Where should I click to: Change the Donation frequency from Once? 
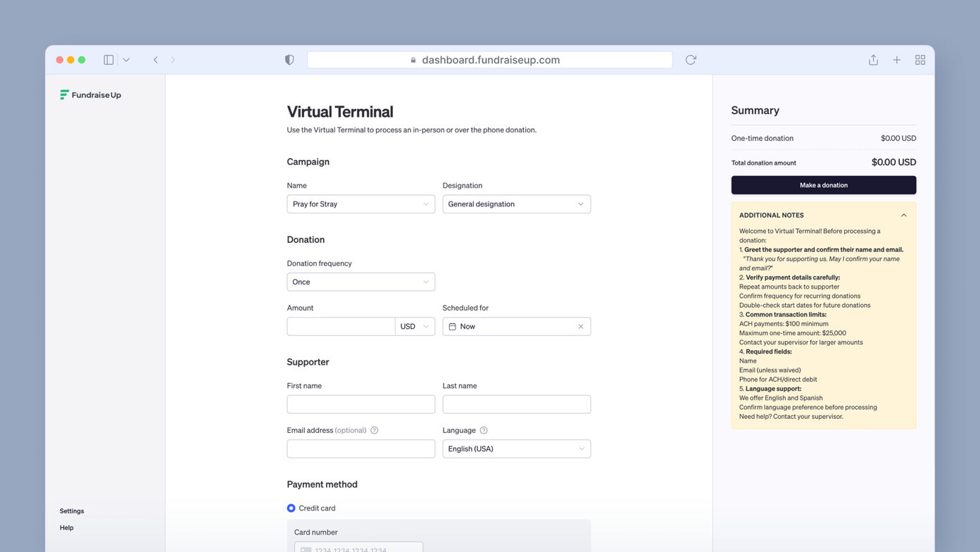[360, 282]
